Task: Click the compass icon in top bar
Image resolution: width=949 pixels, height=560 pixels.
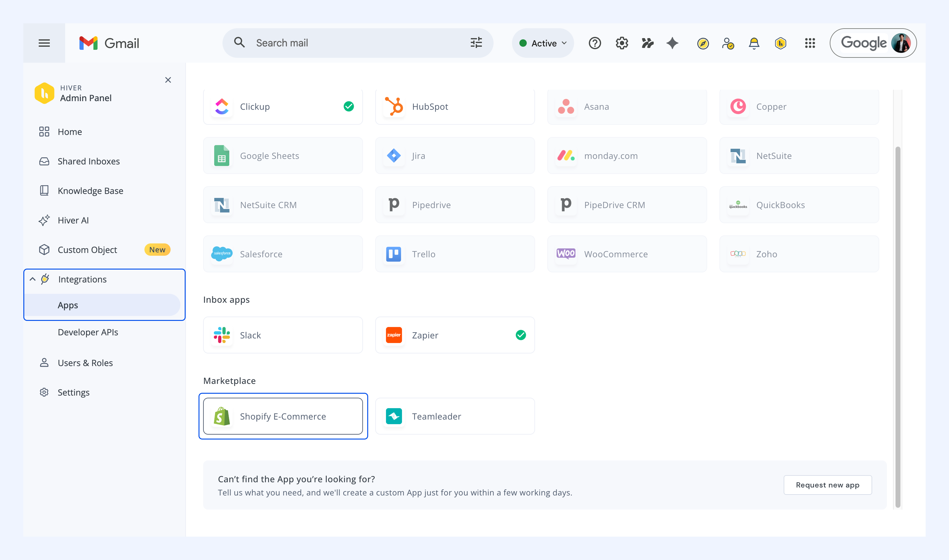Action: click(703, 43)
